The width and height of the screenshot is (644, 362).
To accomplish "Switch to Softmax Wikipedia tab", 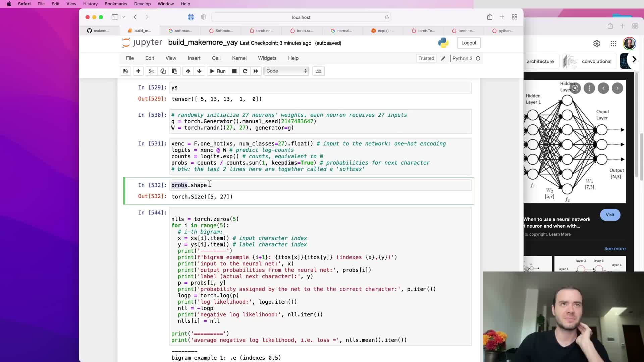I will (x=221, y=31).
